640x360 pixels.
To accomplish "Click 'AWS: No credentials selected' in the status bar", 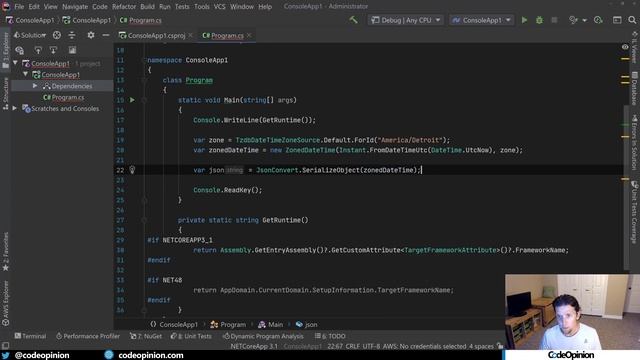I will (x=424, y=346).
